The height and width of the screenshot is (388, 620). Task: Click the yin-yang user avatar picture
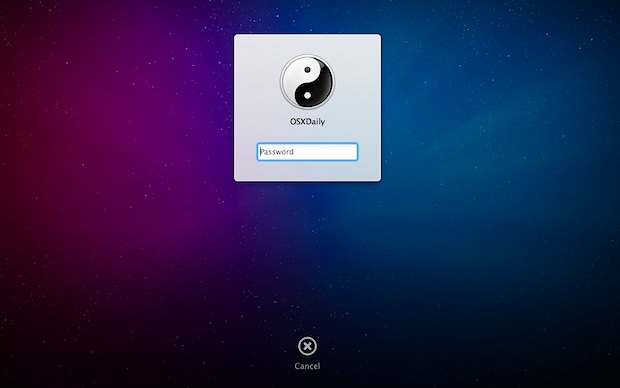tap(307, 82)
